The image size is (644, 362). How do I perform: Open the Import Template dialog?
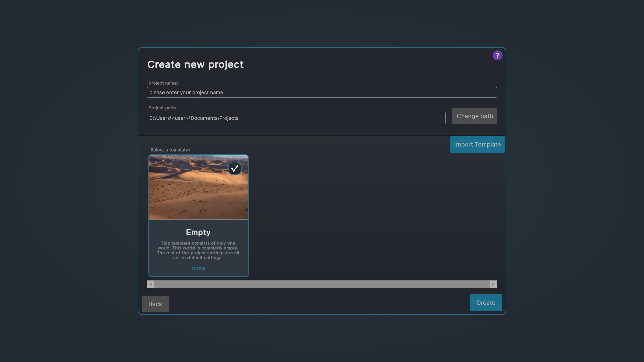click(x=477, y=144)
